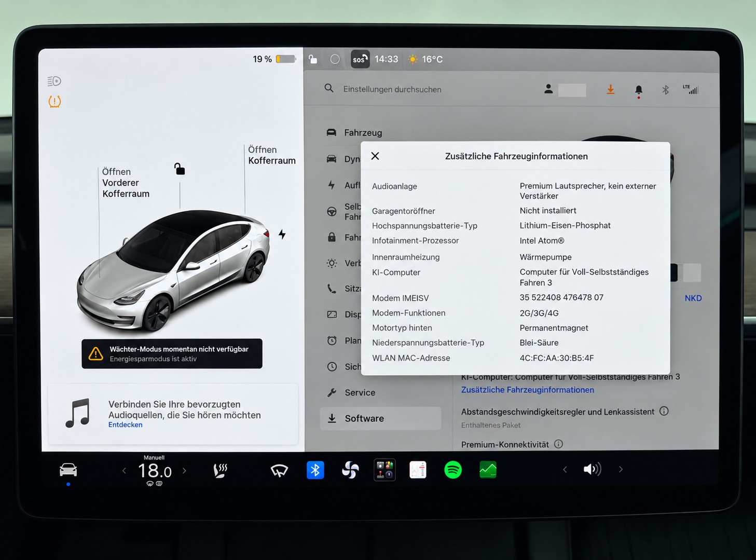
Task: Select the light gray color swatch
Action: click(x=692, y=272)
